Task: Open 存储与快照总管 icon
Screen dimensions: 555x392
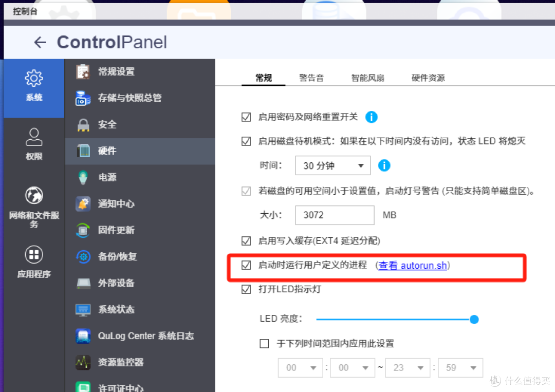Action: (x=83, y=98)
